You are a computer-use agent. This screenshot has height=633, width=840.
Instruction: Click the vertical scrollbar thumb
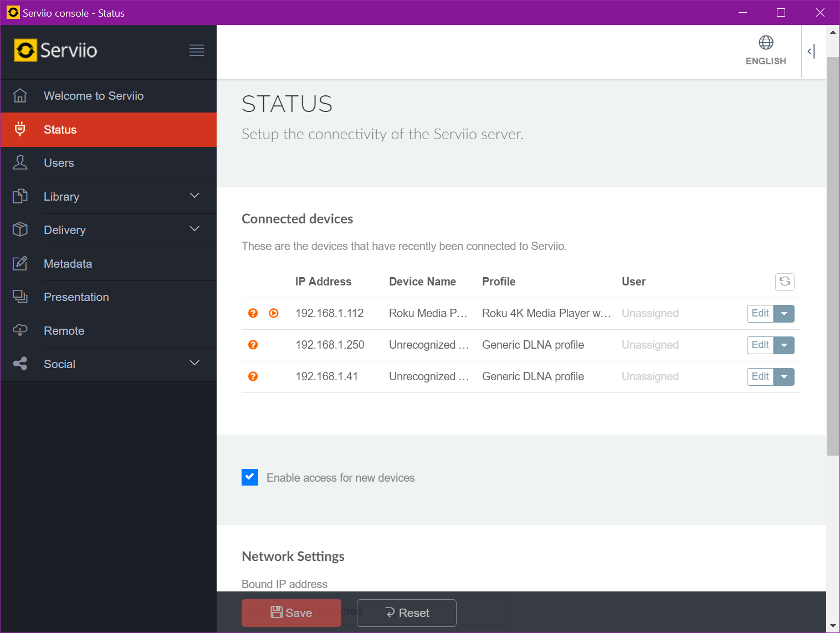[x=833, y=255]
